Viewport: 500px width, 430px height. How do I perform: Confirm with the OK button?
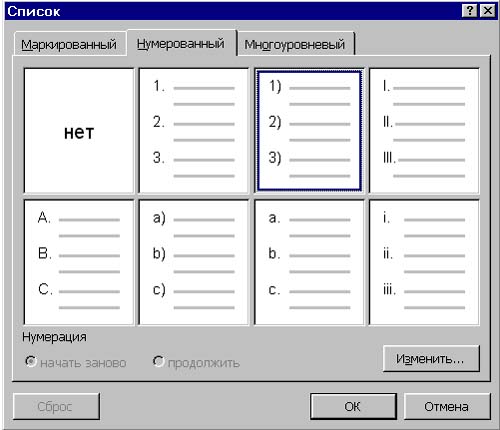(353, 406)
